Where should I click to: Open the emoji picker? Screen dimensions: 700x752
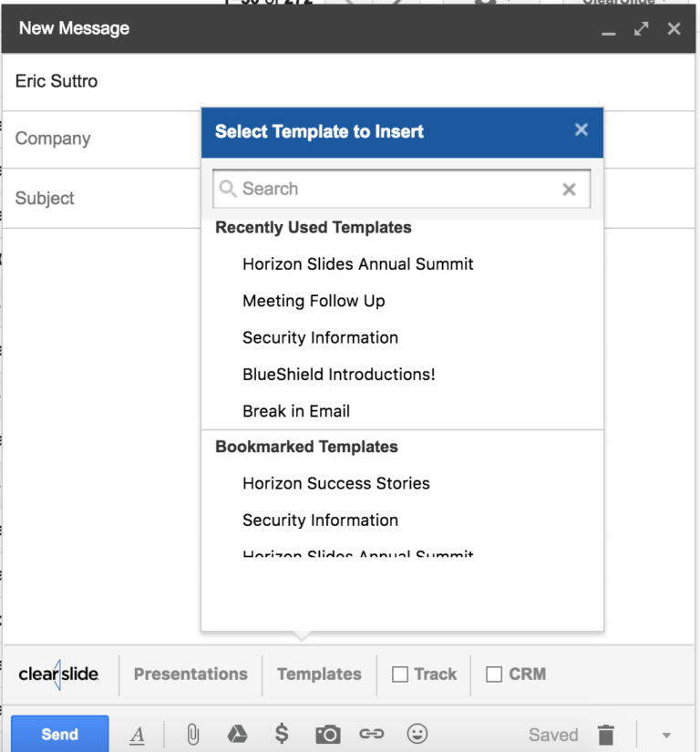click(417, 734)
